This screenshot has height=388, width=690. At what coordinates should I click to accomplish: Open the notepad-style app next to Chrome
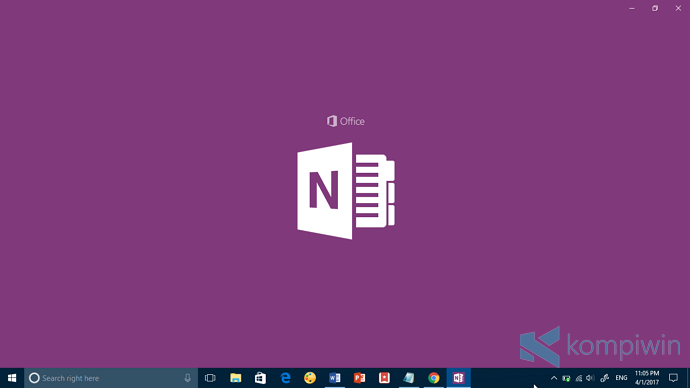pyautogui.click(x=409, y=378)
